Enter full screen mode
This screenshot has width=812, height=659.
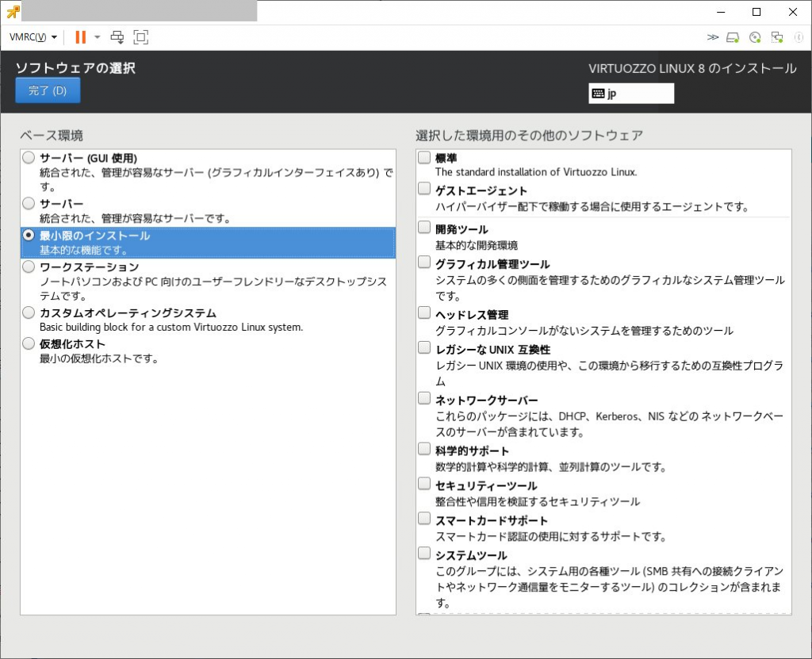click(x=141, y=37)
